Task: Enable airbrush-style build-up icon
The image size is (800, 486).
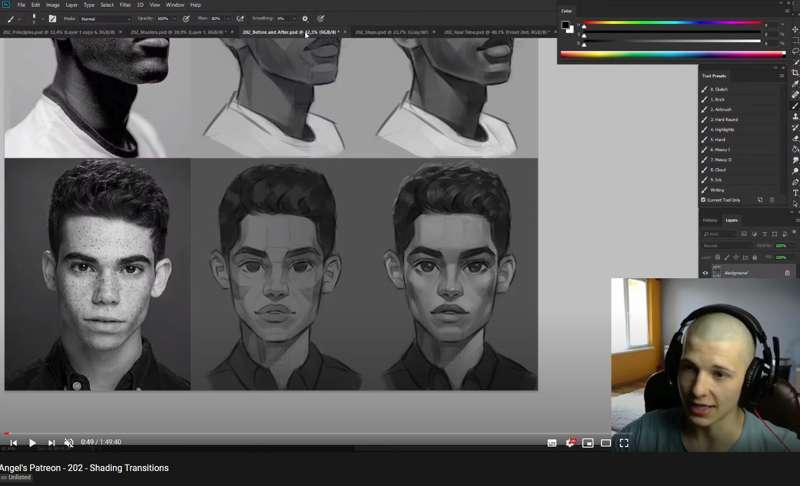Action: click(x=240, y=19)
